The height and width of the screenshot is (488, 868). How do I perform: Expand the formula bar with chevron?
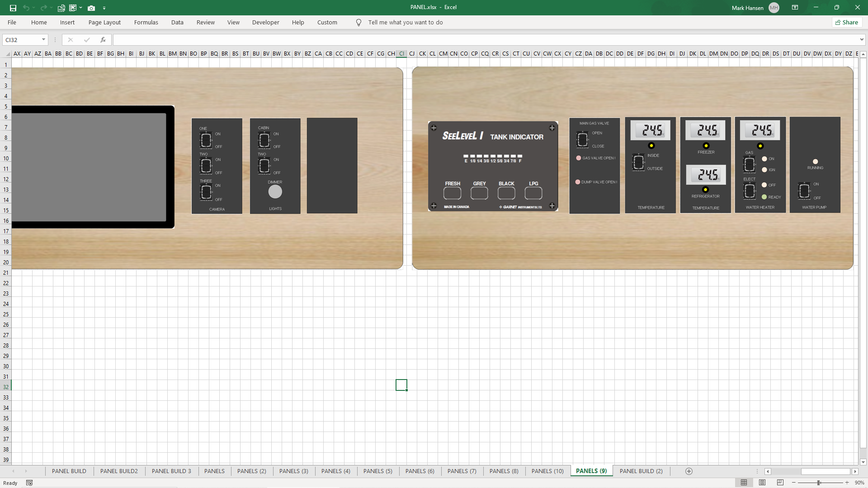[862, 40]
